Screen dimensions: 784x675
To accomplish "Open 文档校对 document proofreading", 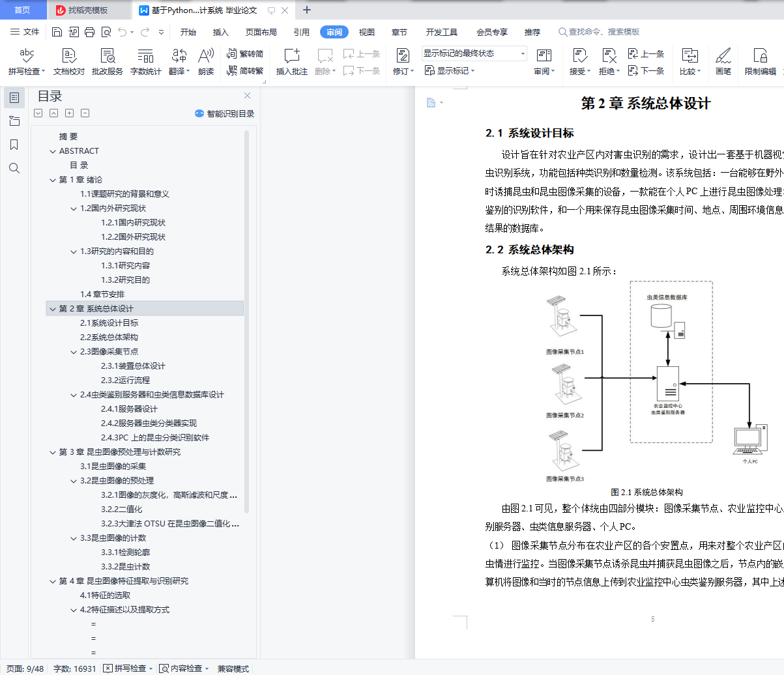I will click(69, 62).
